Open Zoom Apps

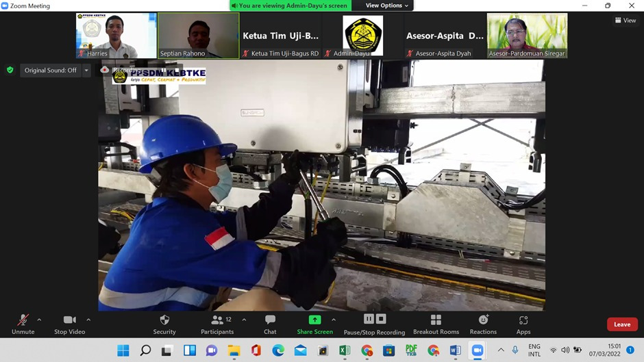point(523,324)
